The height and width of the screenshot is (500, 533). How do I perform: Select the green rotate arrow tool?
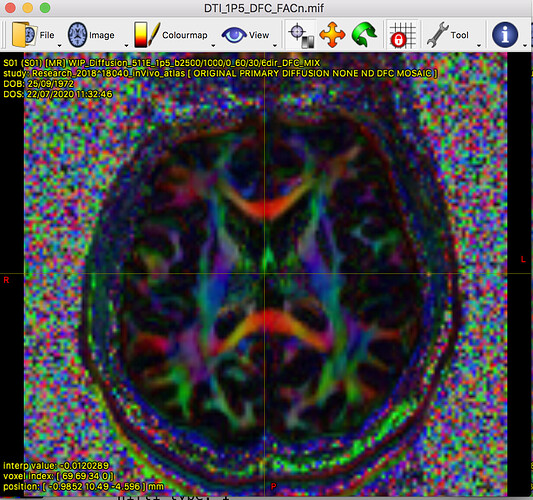click(x=364, y=34)
